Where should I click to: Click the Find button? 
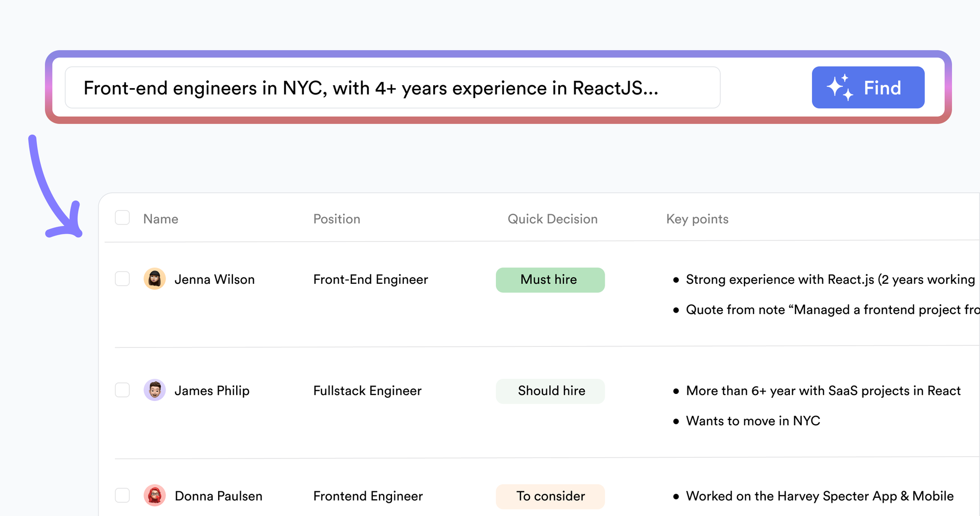pos(868,87)
